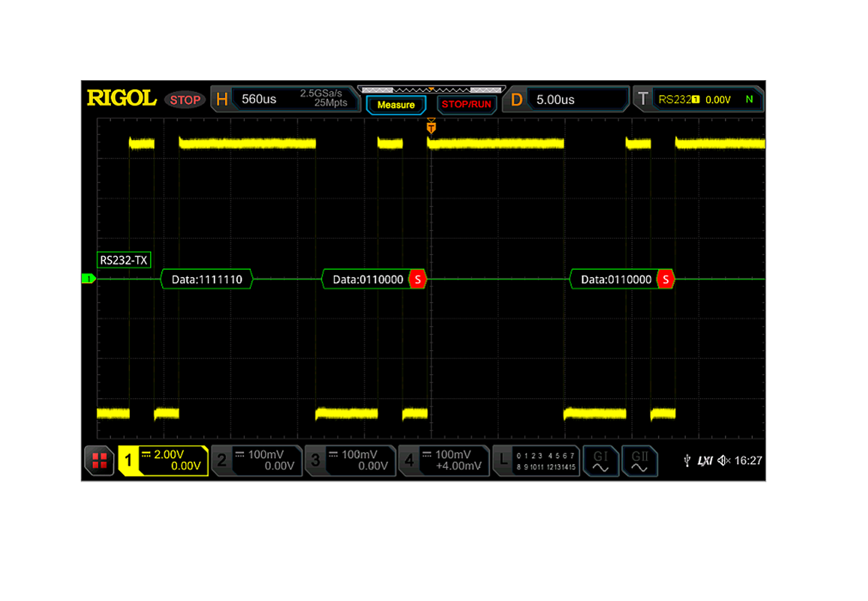Click the USB status icon
868x601 pixels.
687,460
